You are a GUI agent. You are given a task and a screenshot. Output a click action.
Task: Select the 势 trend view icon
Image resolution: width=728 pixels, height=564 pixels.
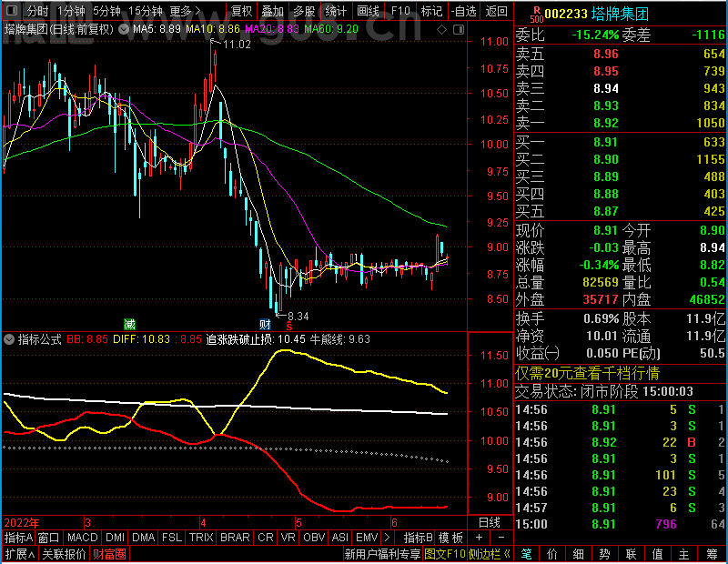604,554
